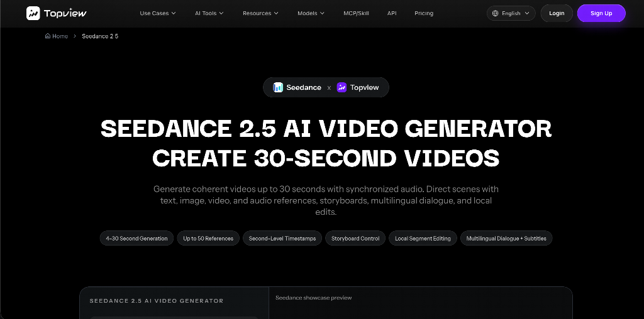Click the Topview logo icon in header
The width and height of the screenshot is (644, 319).
[33, 13]
